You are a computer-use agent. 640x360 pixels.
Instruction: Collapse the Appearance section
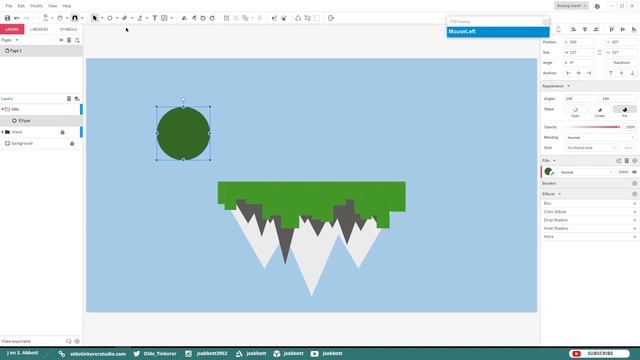(x=568, y=86)
